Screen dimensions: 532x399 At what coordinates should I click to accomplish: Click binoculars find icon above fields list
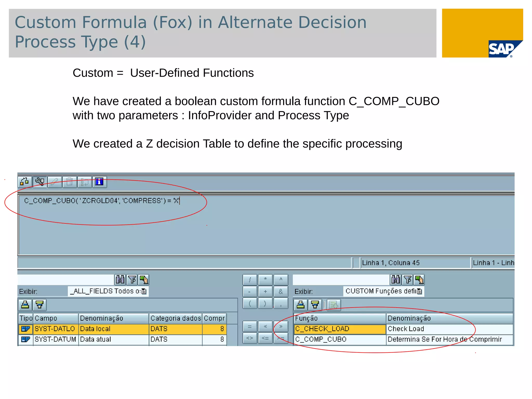pyautogui.click(x=120, y=280)
